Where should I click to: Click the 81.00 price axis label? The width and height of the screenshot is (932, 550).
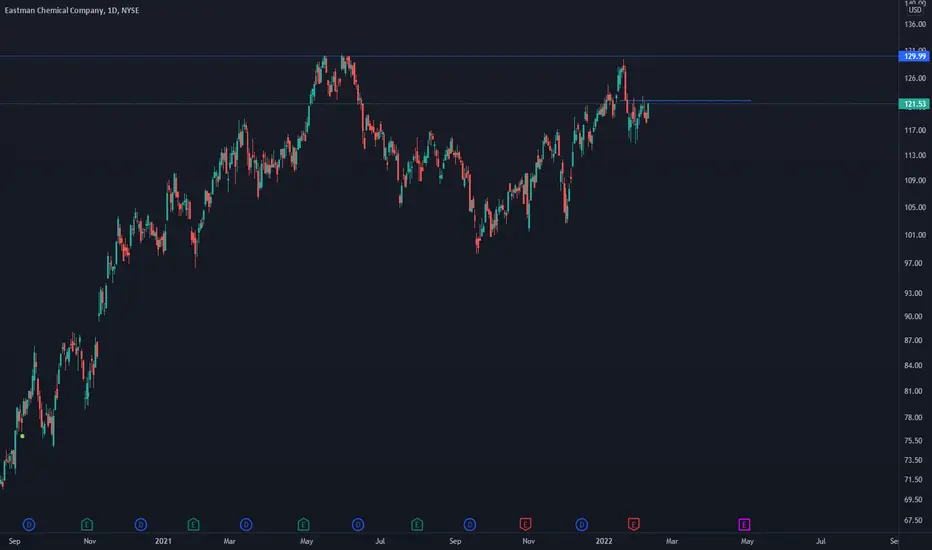(915, 391)
